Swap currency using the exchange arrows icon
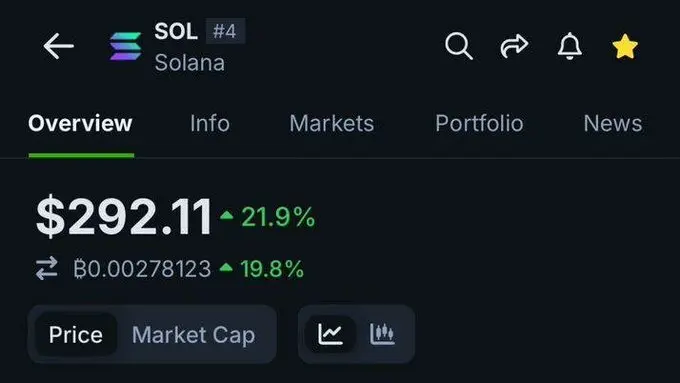The width and height of the screenshot is (680, 383). coord(46,268)
